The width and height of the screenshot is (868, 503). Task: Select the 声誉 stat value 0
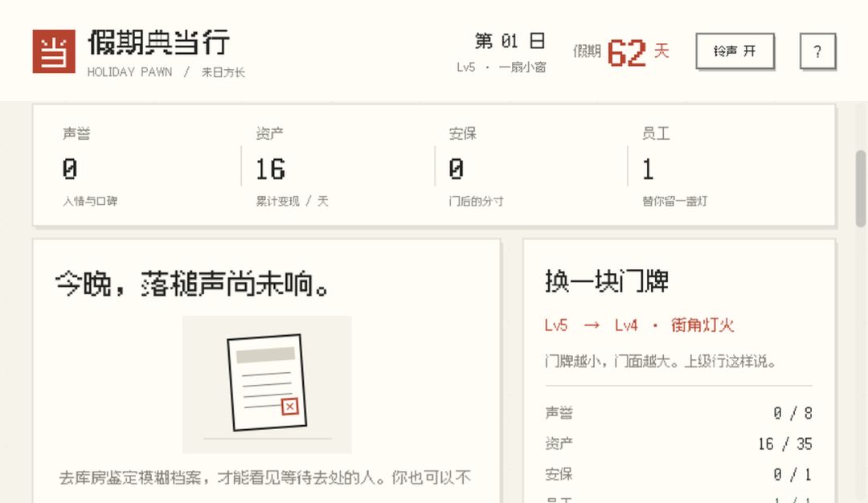coord(70,170)
